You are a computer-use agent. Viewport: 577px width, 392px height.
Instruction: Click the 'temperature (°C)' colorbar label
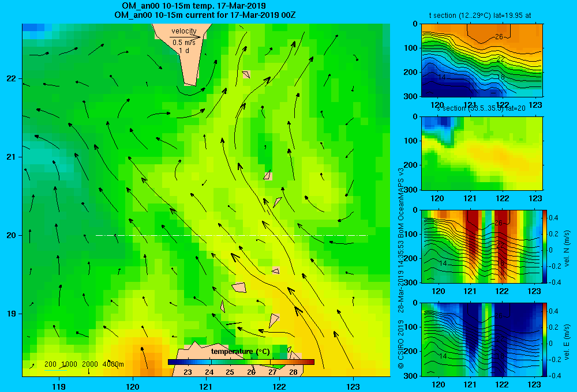pos(240,352)
